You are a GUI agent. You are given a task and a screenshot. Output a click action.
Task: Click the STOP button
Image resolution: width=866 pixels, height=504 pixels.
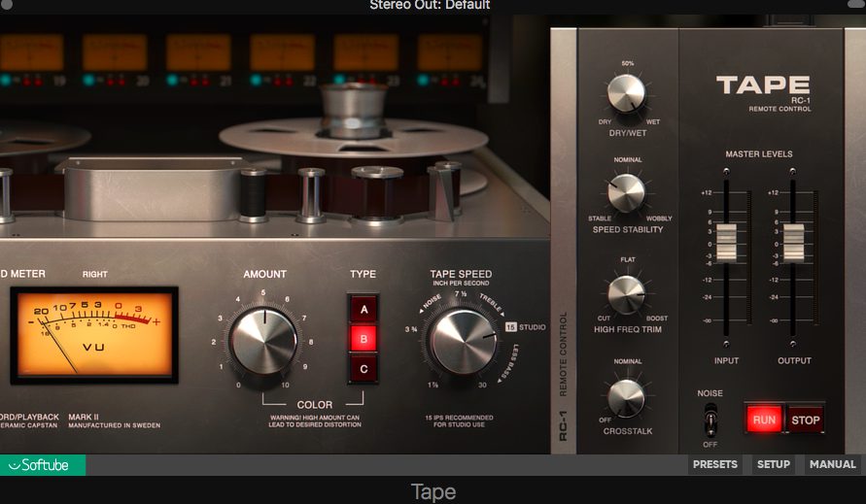805,420
